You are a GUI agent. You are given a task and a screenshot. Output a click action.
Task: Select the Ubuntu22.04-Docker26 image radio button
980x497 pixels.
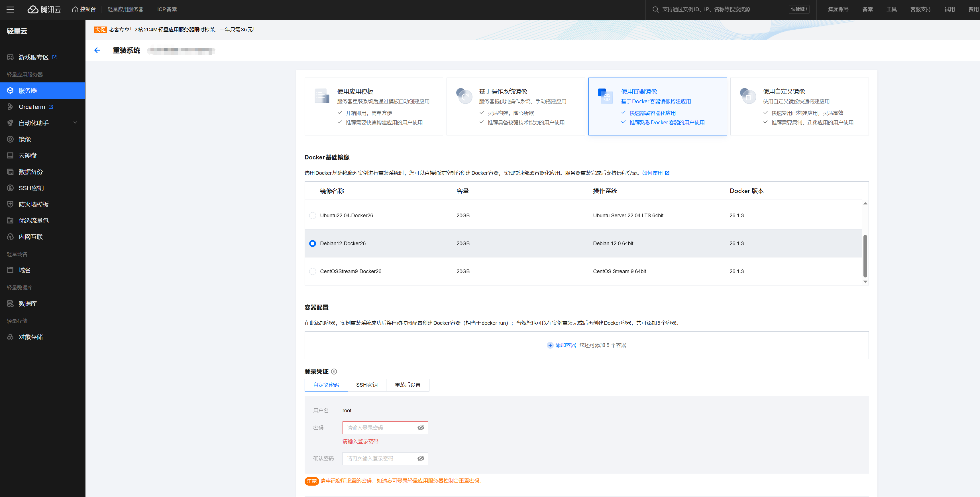click(x=312, y=215)
